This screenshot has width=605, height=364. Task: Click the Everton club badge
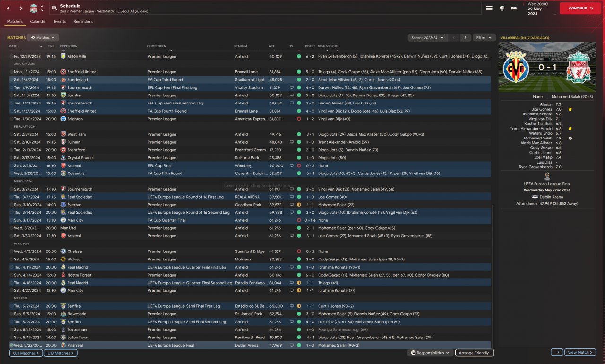pos(63,205)
